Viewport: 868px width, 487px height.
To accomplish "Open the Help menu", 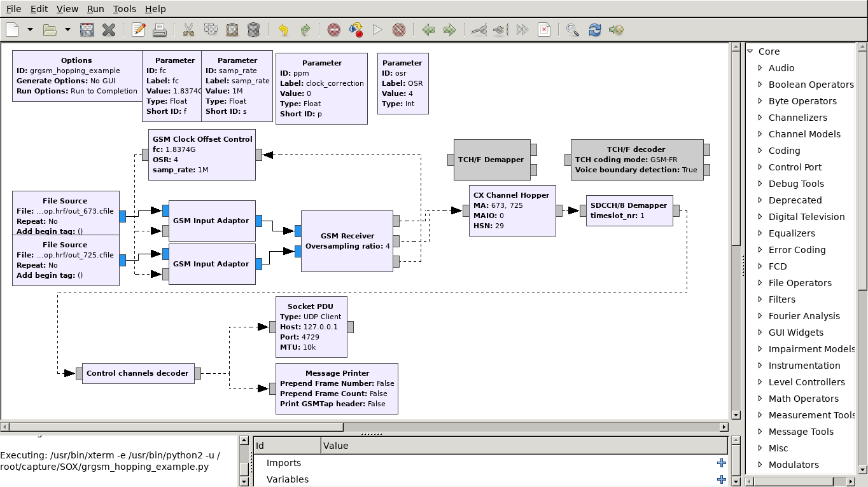I will point(155,9).
